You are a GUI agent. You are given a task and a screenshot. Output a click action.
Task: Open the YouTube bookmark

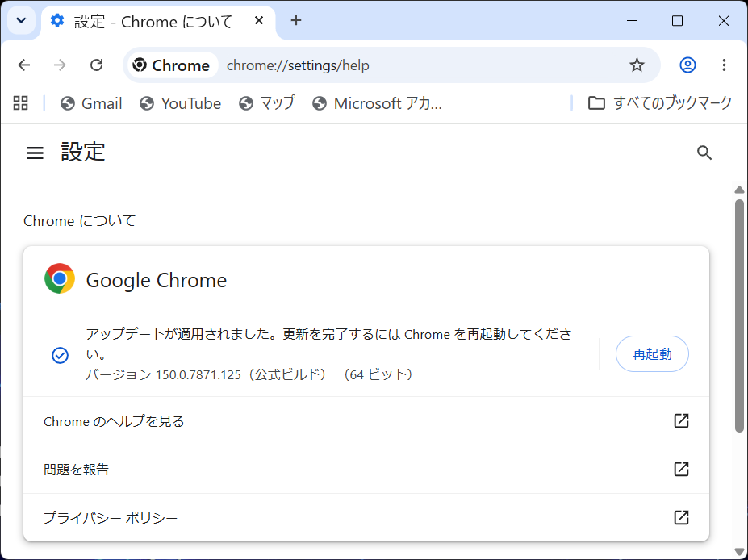180,103
